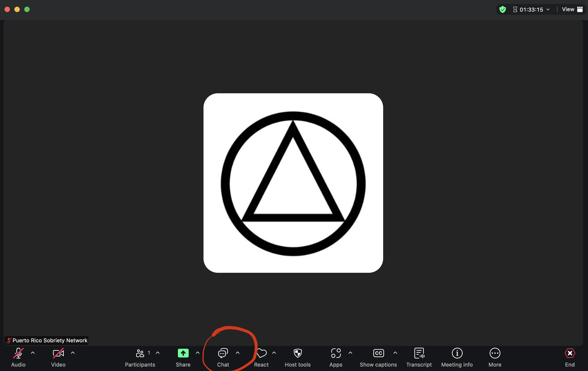Click the green security shield icon

(503, 9)
